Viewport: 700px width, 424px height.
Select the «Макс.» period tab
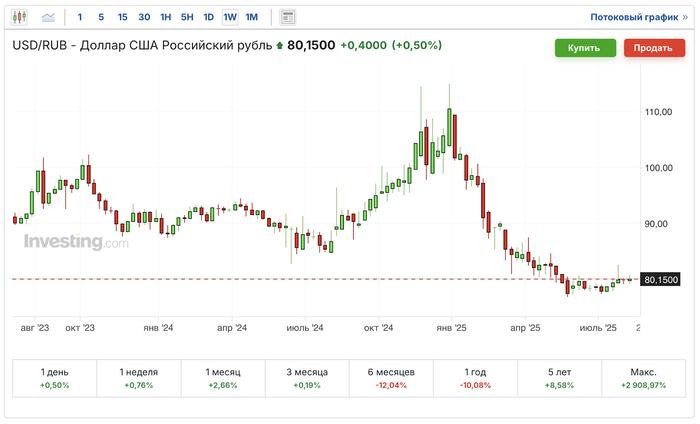(x=643, y=377)
